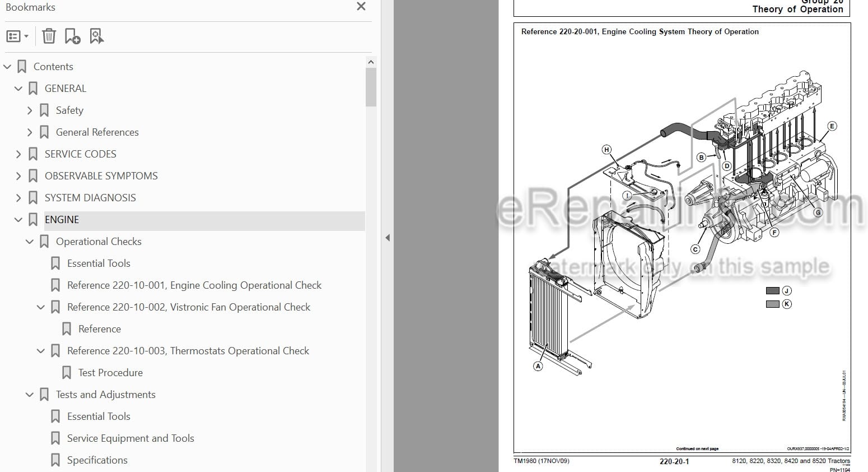Click the bookmark icon beside SERVICE CODES

pos(33,154)
